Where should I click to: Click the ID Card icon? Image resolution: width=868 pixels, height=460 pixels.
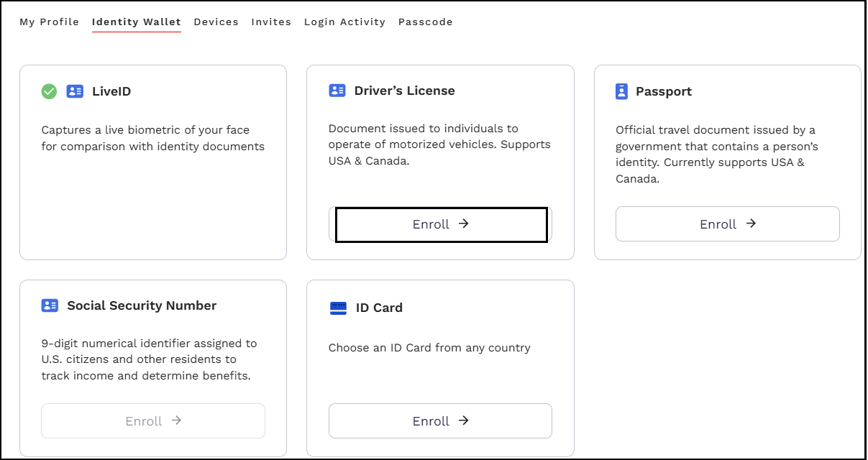pyautogui.click(x=338, y=308)
